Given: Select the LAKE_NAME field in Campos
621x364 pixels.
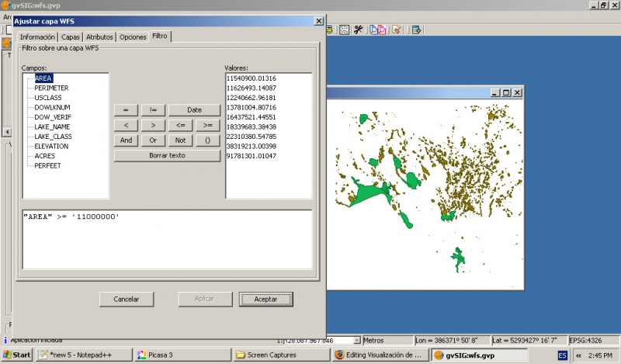Looking at the screenshot, I should [x=52, y=127].
